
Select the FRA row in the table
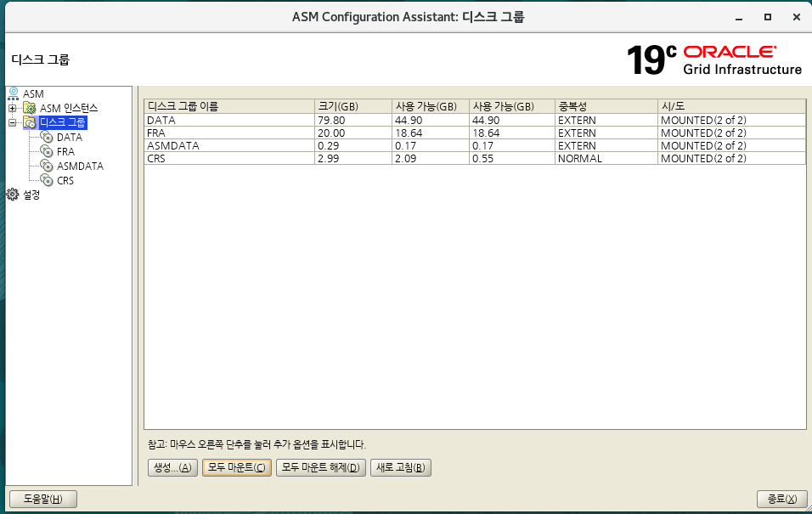pos(475,133)
